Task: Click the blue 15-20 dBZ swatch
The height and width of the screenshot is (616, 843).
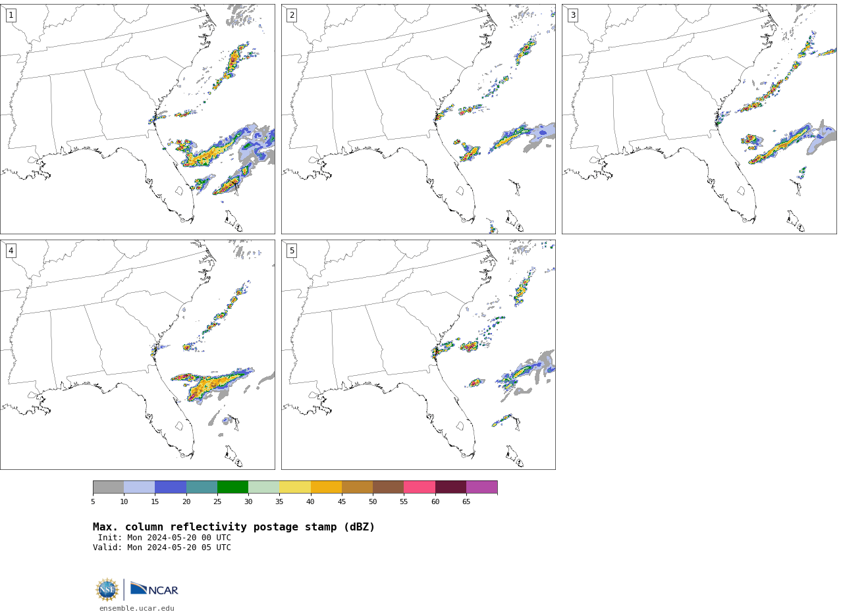Action: pyautogui.click(x=171, y=487)
